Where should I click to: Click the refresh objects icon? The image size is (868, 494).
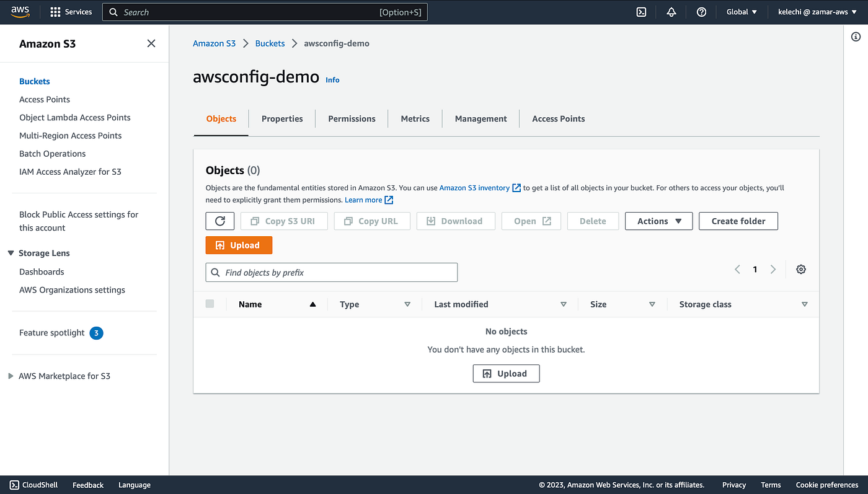(219, 221)
